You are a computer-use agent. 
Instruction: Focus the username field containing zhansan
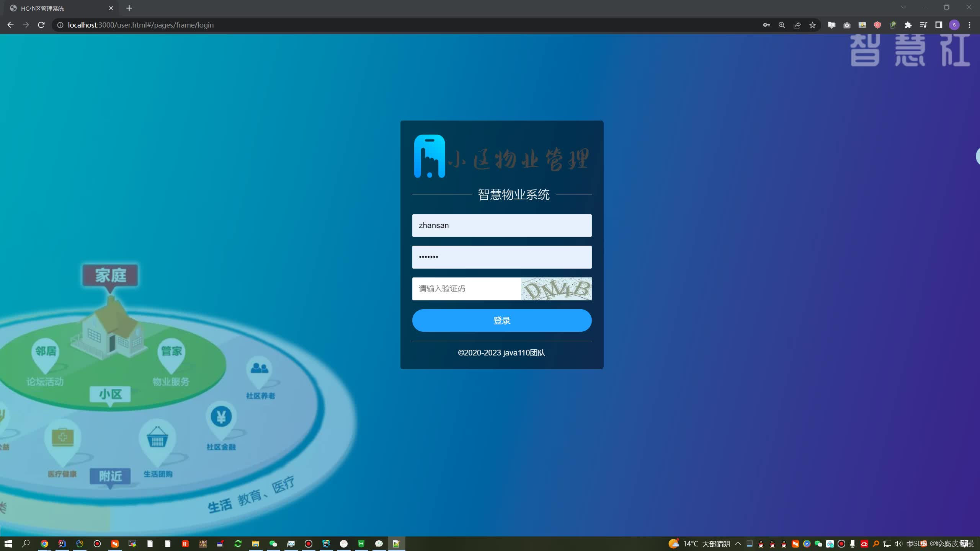pyautogui.click(x=501, y=226)
